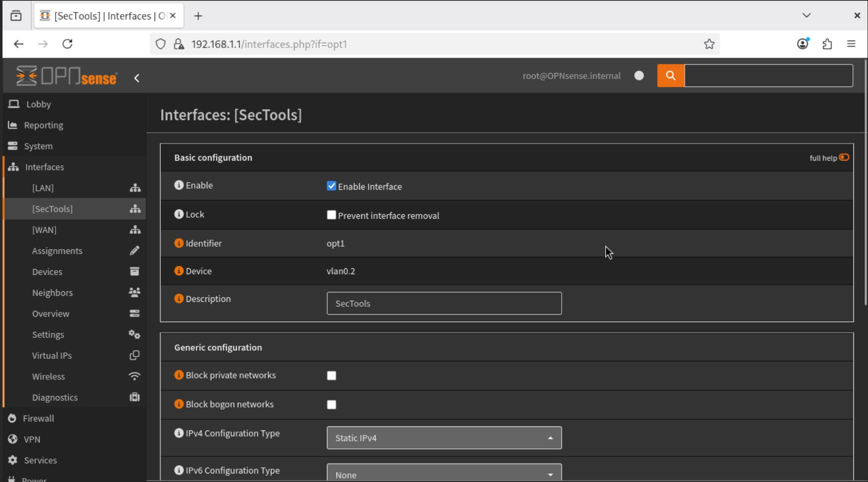Check Prevent interface removal box
This screenshot has width=868, height=482.
(x=331, y=215)
